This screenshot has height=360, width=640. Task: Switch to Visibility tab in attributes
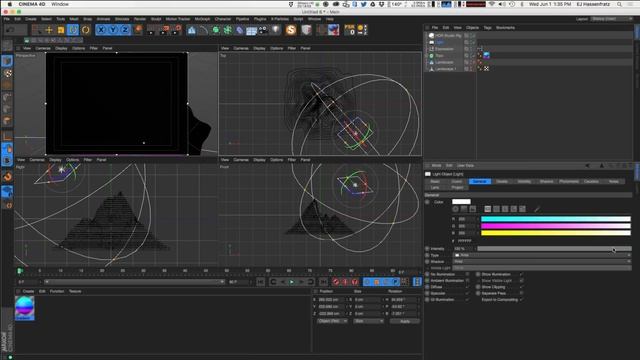click(x=524, y=181)
